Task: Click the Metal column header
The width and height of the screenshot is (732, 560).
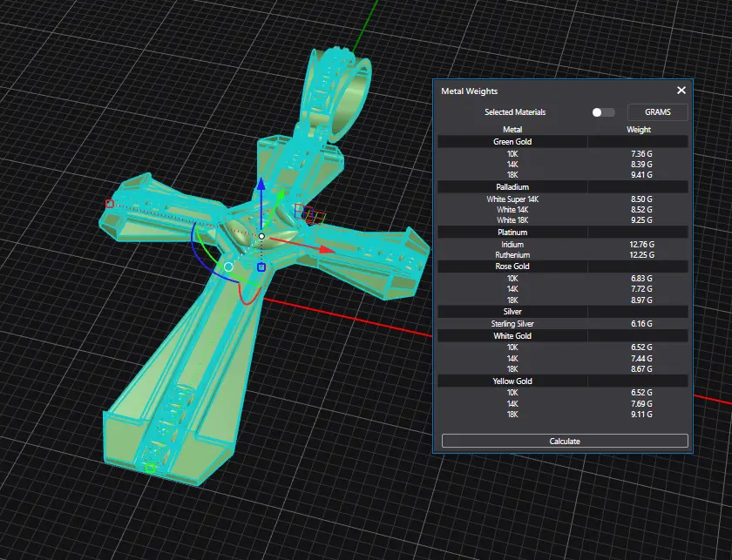Action: tap(512, 130)
